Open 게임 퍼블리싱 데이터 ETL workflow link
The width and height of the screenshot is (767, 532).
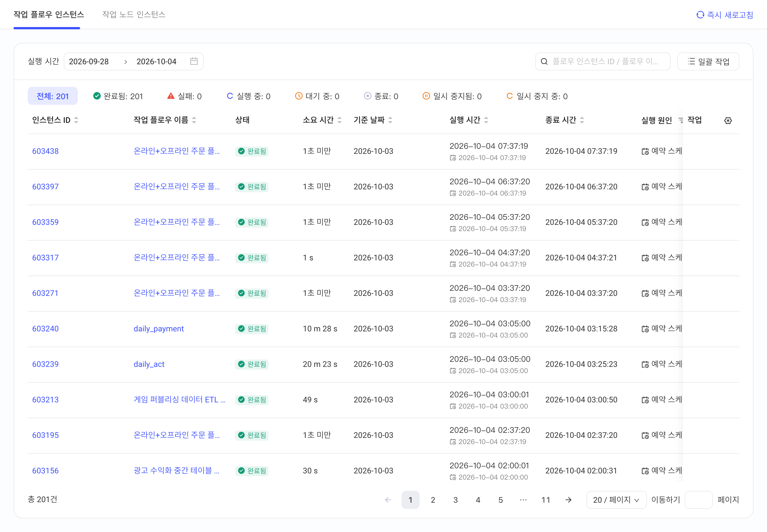179,399
